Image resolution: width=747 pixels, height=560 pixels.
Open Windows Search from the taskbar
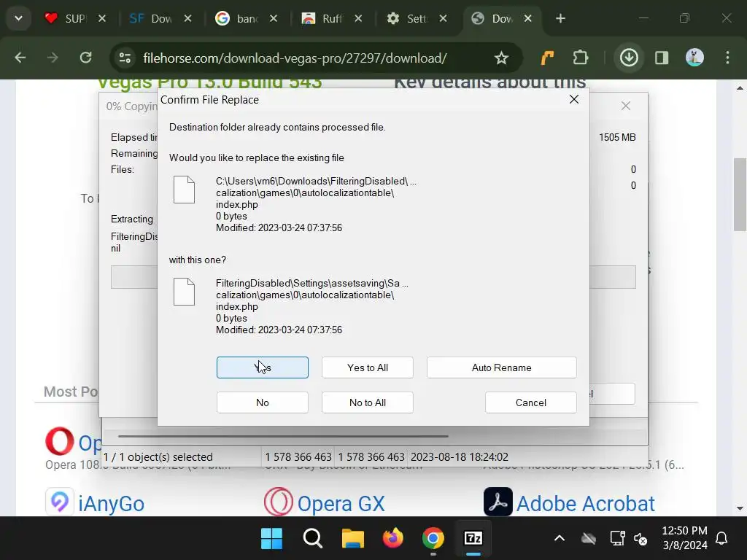[x=312, y=539]
